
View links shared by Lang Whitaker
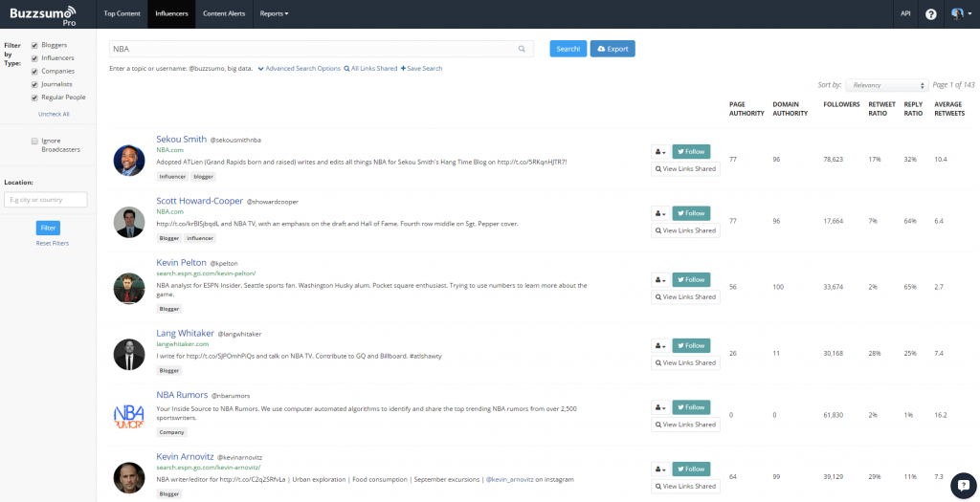(685, 363)
